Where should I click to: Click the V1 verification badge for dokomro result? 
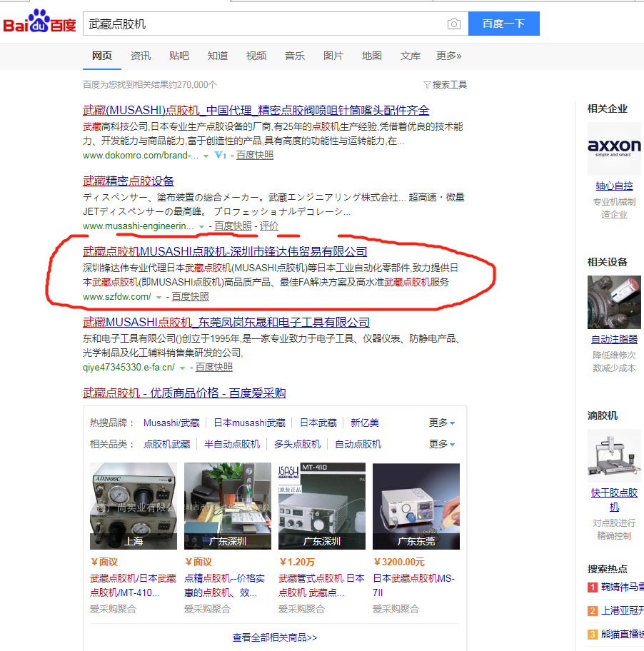coord(221,156)
